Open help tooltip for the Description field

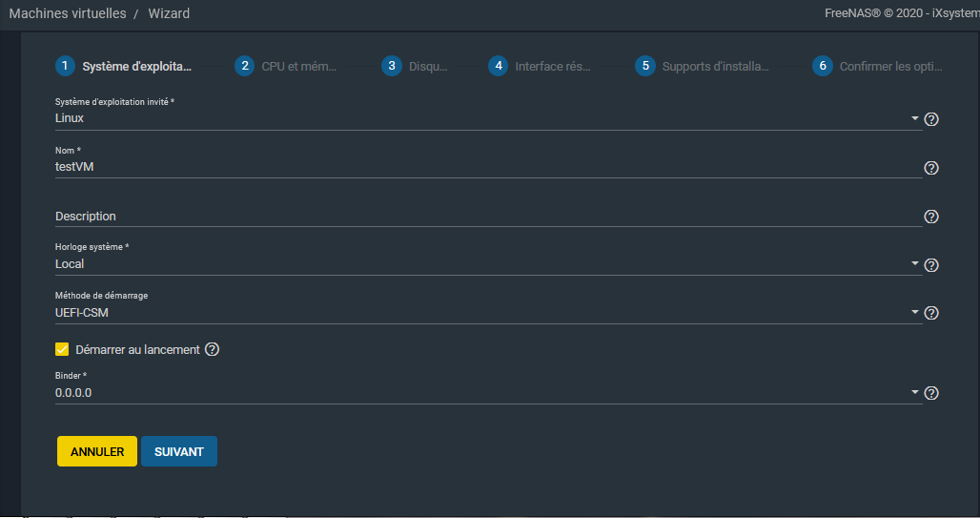931,217
